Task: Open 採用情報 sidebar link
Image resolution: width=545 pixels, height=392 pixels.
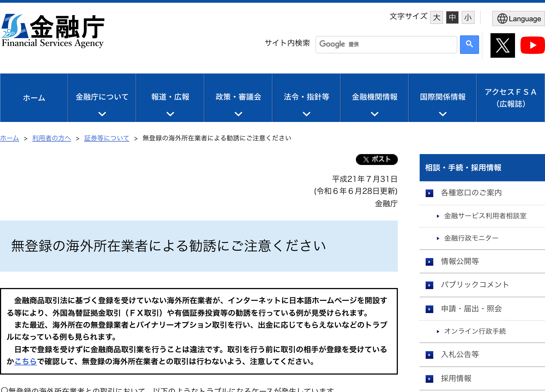Action: pyautogui.click(x=456, y=378)
